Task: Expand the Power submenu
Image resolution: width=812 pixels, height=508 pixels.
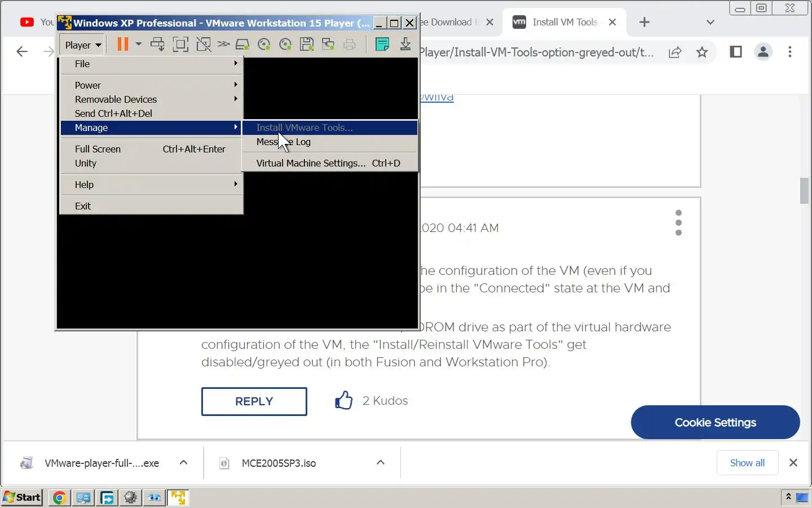Action: (x=152, y=85)
